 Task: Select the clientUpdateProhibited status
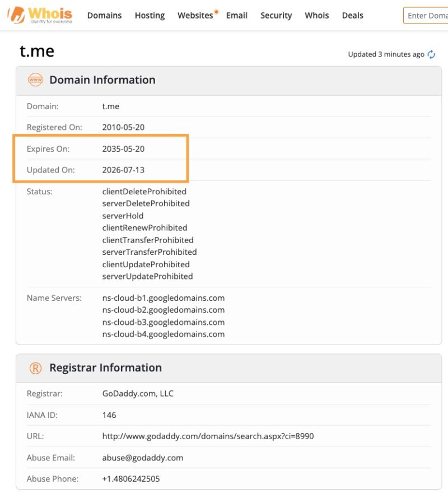coord(146,264)
